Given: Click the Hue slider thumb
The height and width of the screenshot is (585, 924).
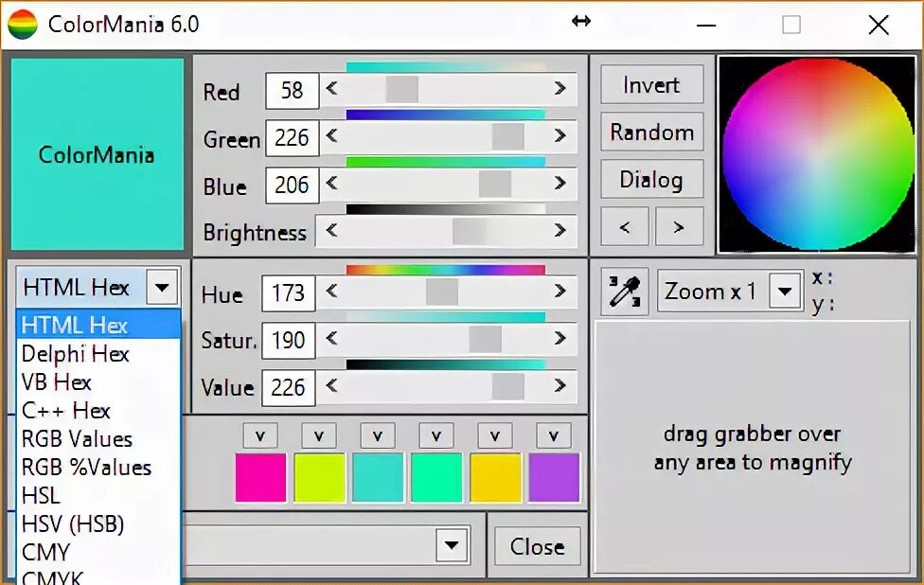Looking at the screenshot, I should point(442,291).
